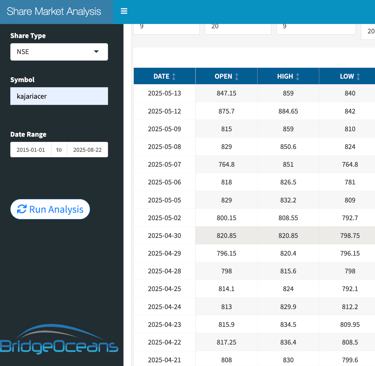This screenshot has height=366, width=375.
Task: Click the open value 815.9
Action: (x=226, y=324)
